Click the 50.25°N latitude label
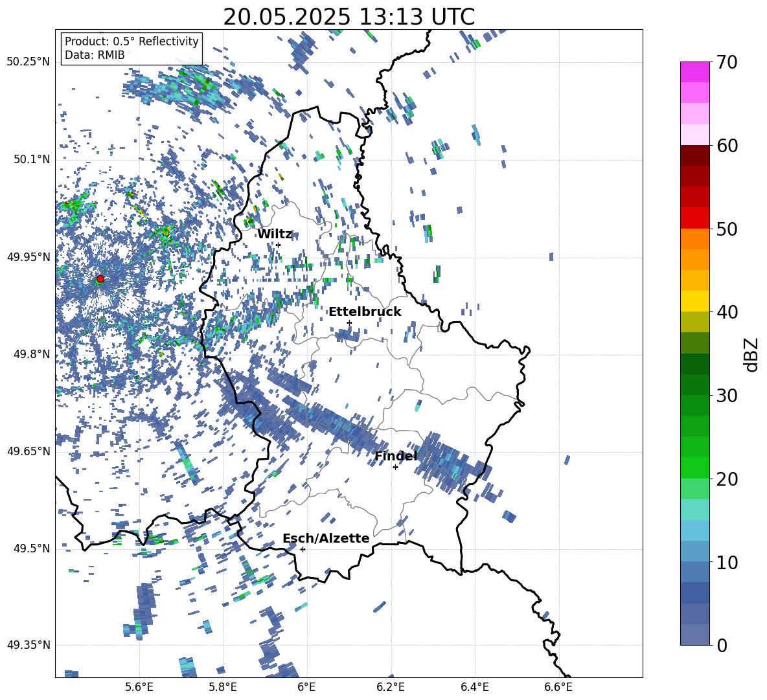This screenshot has height=700, width=767. click(29, 62)
